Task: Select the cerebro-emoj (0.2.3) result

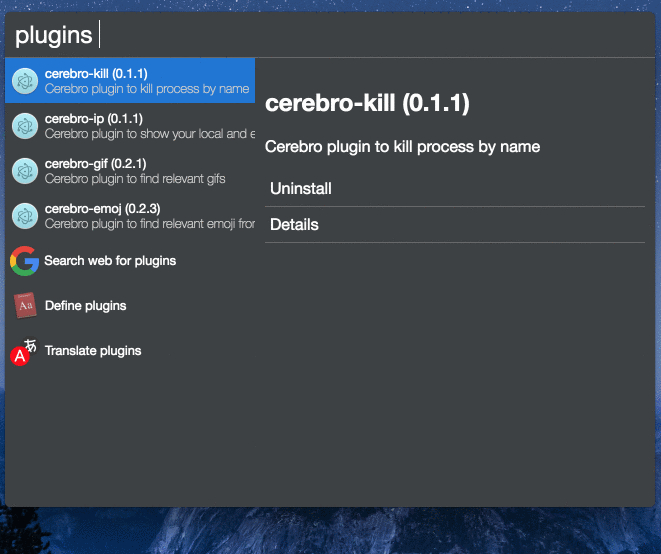Action: (x=130, y=216)
